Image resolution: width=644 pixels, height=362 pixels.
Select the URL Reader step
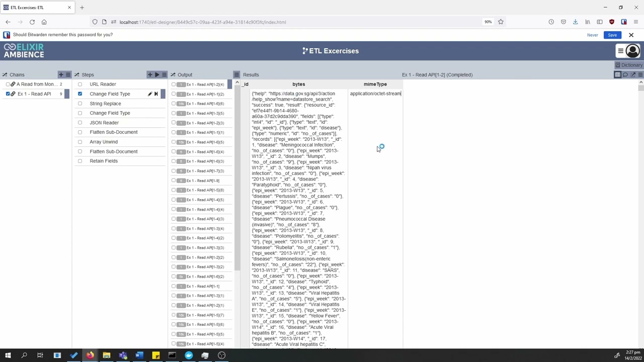click(103, 84)
